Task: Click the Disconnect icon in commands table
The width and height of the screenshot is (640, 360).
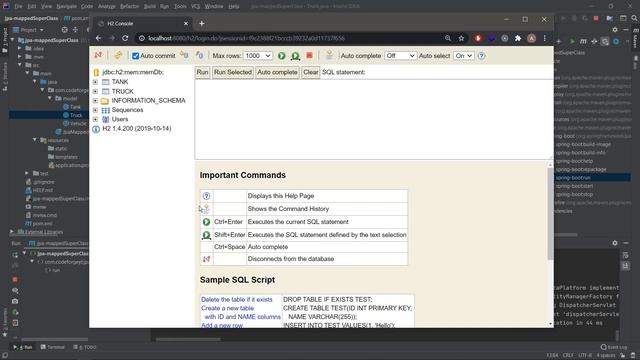Action: coord(207,259)
